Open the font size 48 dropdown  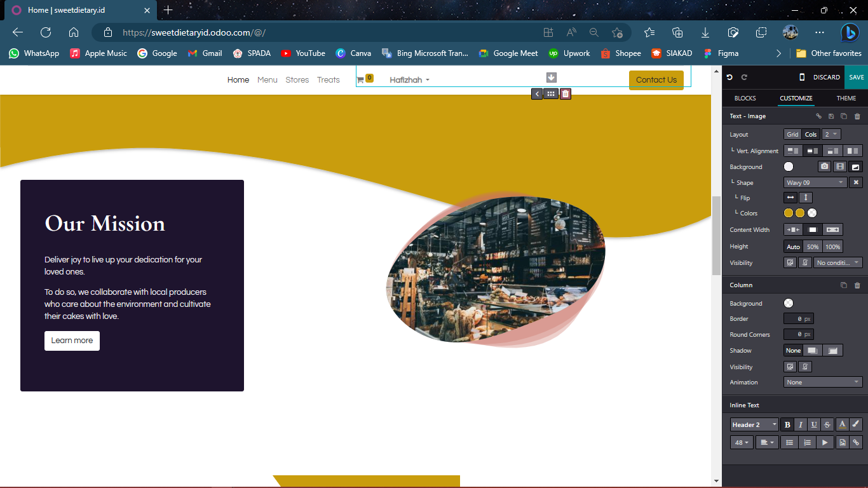pos(742,442)
